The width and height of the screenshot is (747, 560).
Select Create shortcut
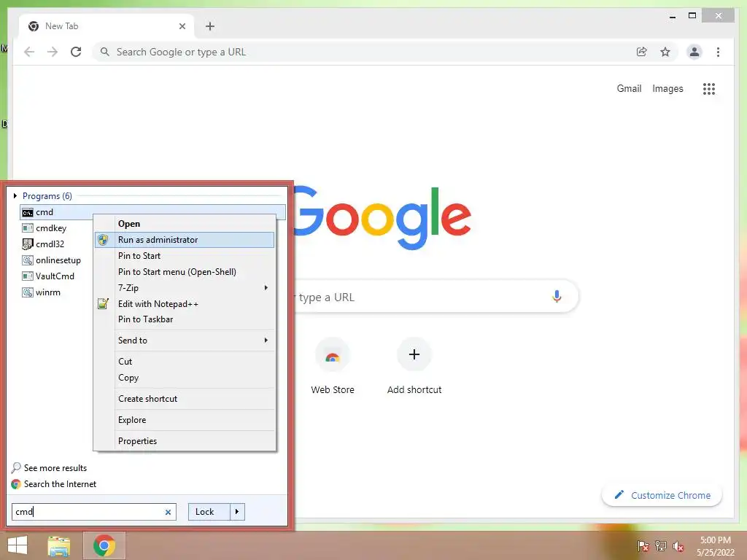point(185,399)
